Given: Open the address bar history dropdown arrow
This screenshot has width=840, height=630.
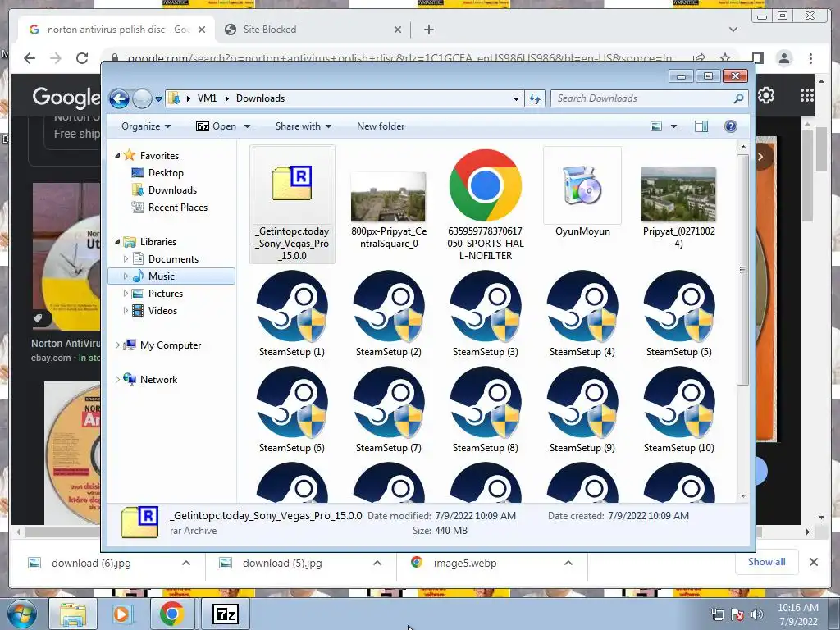Looking at the screenshot, I should pos(516,99).
